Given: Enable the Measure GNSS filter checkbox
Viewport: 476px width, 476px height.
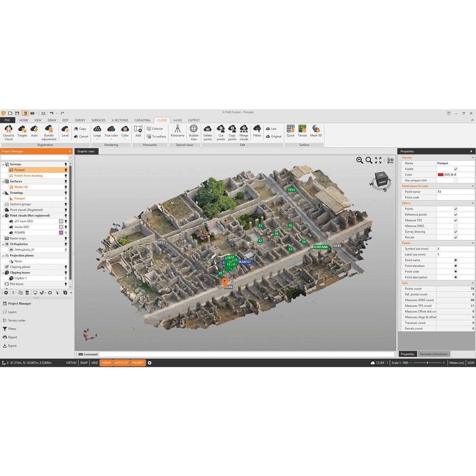Looking at the screenshot, I should pyautogui.click(x=455, y=226).
